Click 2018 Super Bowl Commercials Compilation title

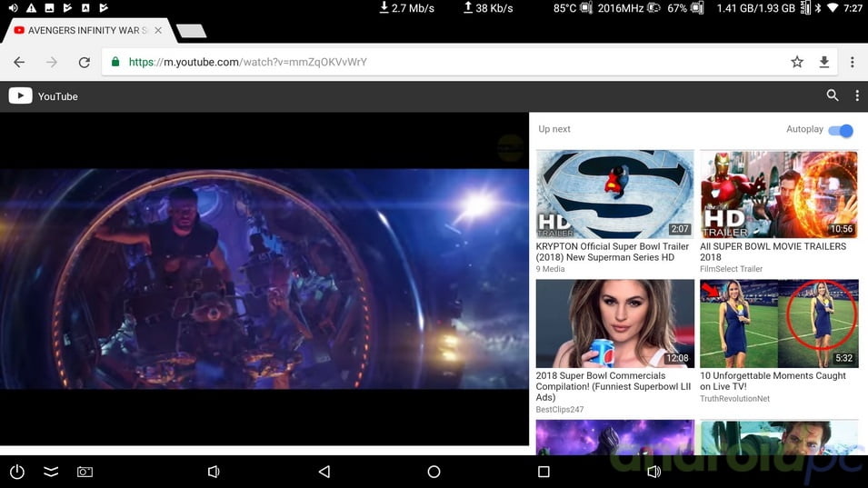point(614,386)
